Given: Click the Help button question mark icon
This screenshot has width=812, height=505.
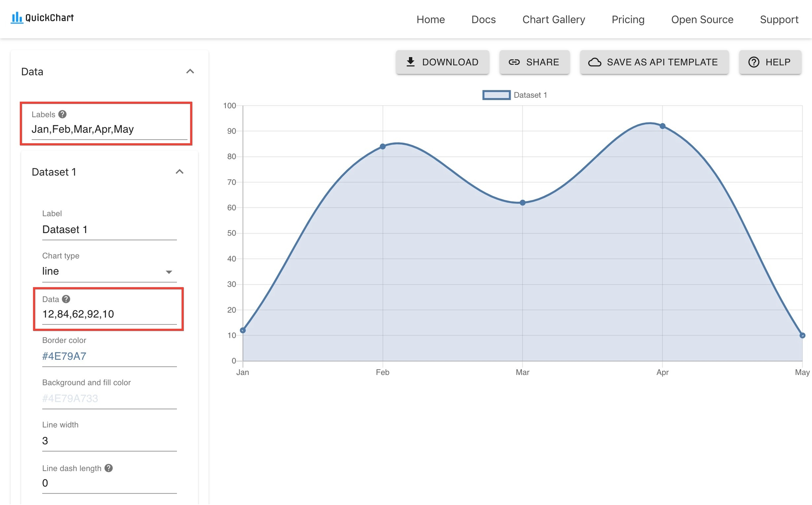Looking at the screenshot, I should pyautogui.click(x=753, y=62).
